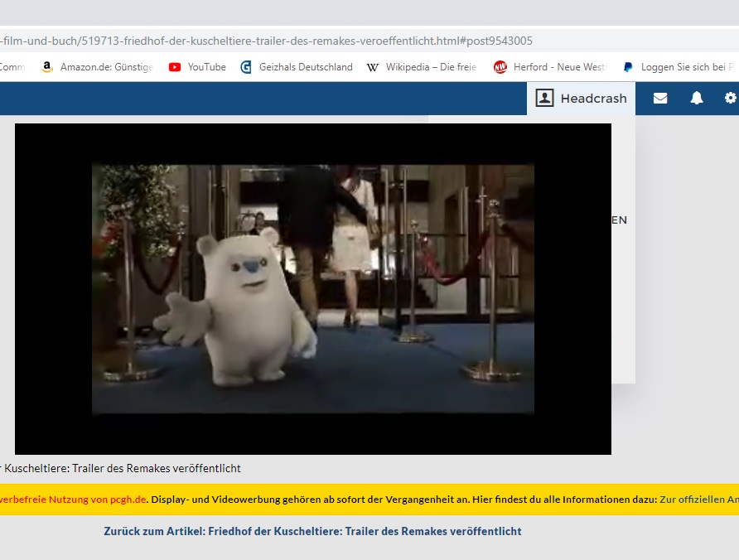
Task: Click the Wikipedia W favicon
Action: [372, 67]
